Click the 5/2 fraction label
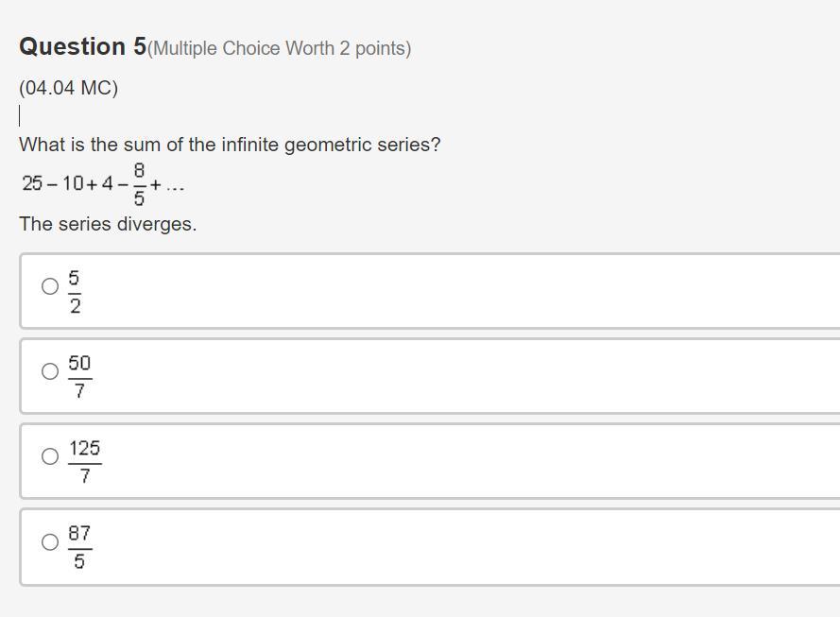The width and height of the screenshot is (840, 617). (75, 292)
